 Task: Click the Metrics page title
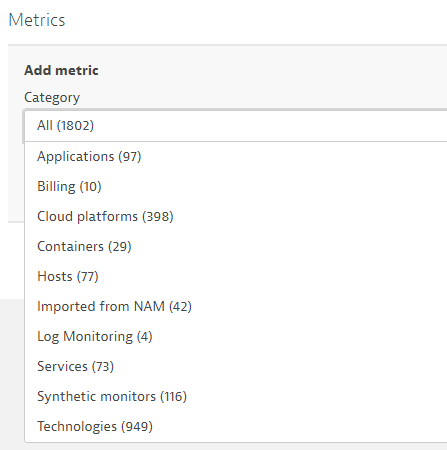tap(37, 20)
